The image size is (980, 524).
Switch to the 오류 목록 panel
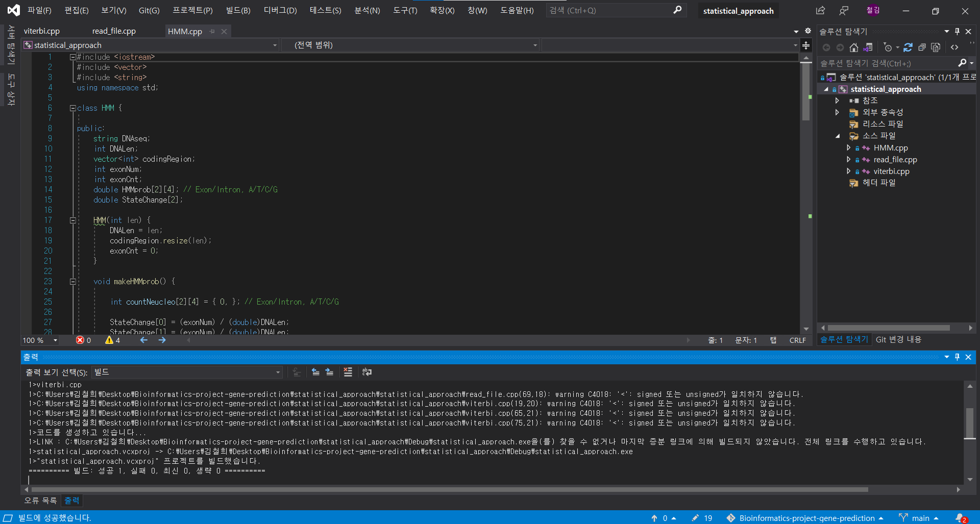(x=40, y=501)
